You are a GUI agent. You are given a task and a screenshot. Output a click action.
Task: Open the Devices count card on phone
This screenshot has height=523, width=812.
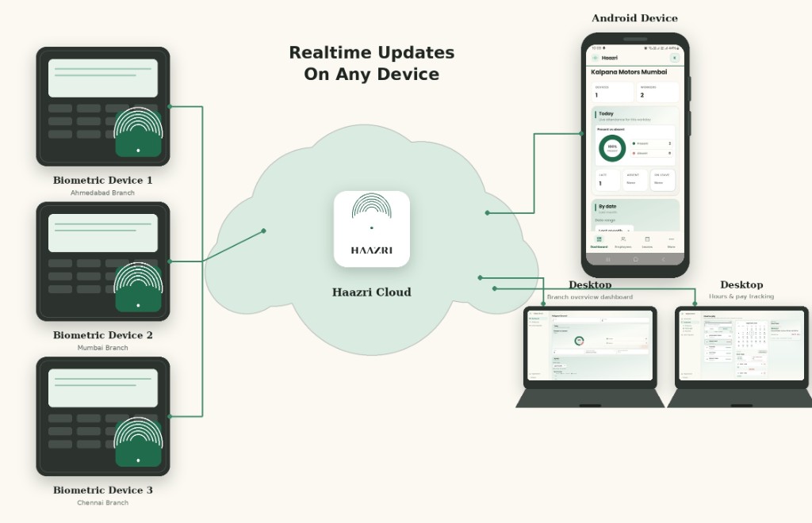(x=613, y=92)
